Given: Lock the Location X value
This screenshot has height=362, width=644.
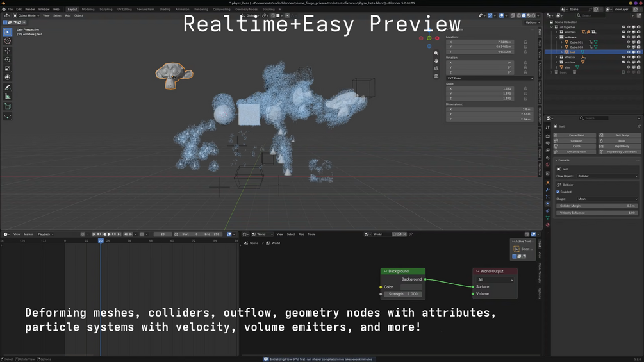Looking at the screenshot, I should click(525, 42).
